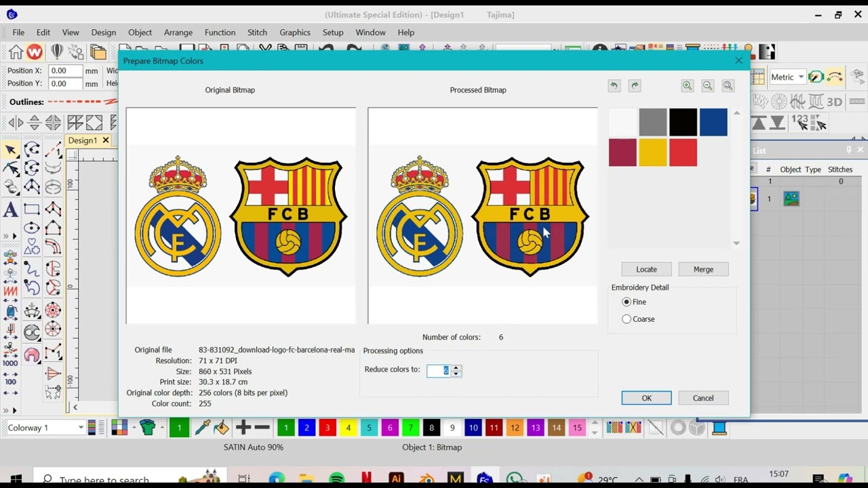Click the color picker eyedropper icon

tap(201, 428)
